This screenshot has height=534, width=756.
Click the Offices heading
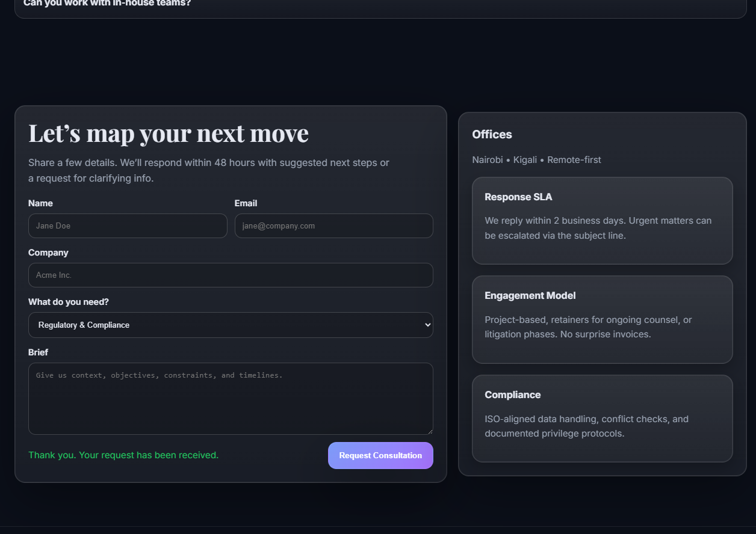point(492,135)
